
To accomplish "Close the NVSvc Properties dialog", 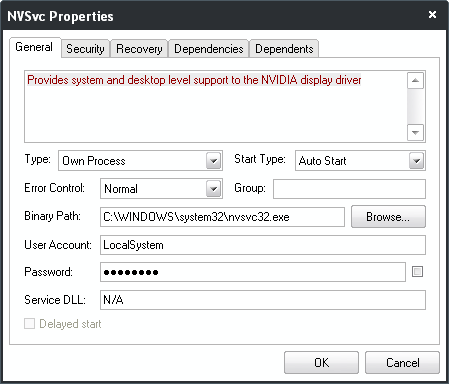I will (x=432, y=15).
